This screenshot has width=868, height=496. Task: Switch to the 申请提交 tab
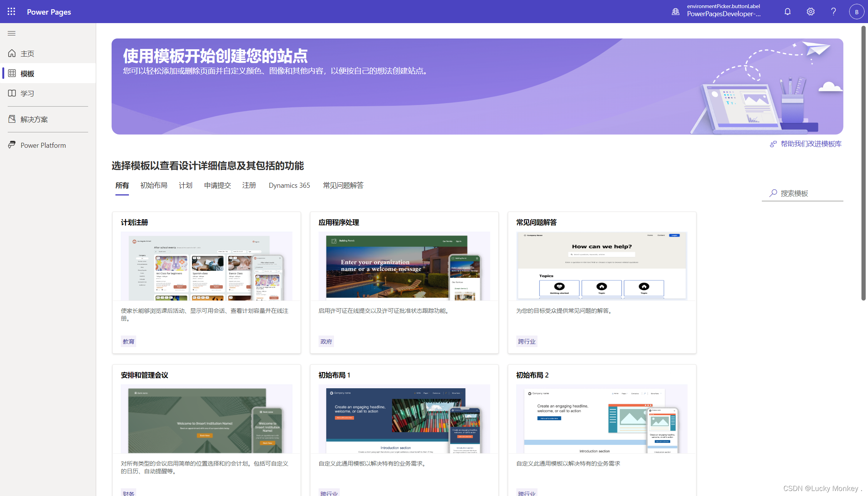pyautogui.click(x=217, y=185)
